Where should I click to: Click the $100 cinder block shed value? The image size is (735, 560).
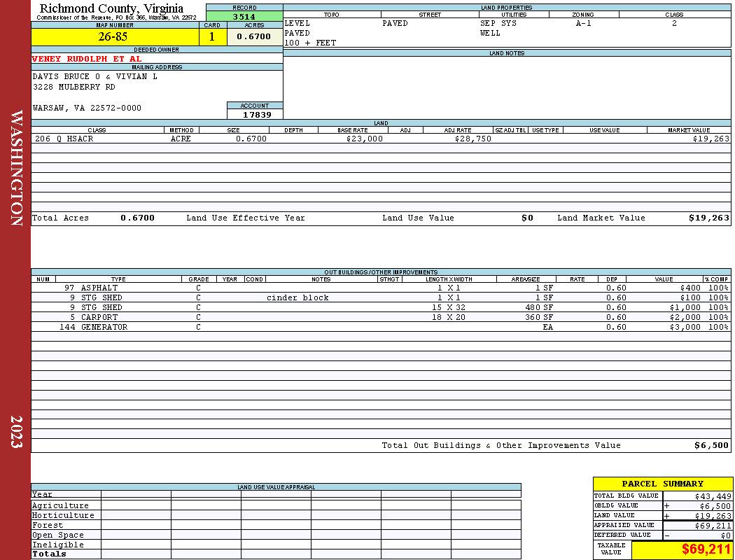point(690,297)
